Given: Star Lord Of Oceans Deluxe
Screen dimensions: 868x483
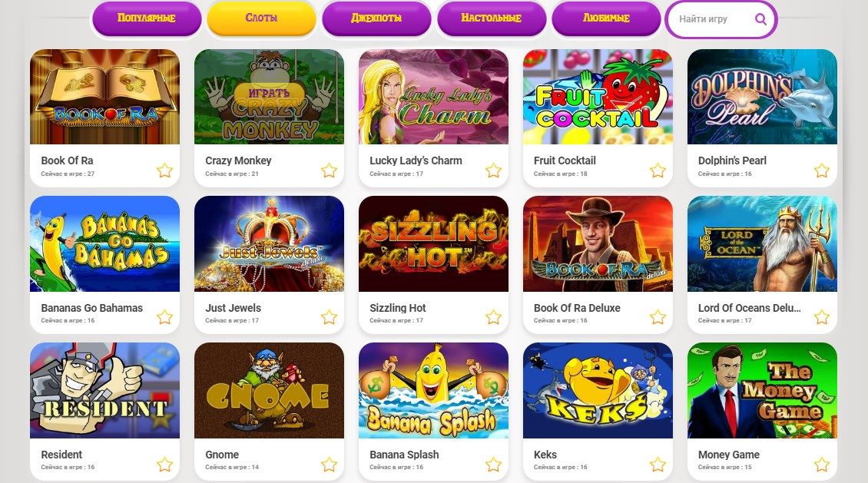Looking at the screenshot, I should 821,317.
